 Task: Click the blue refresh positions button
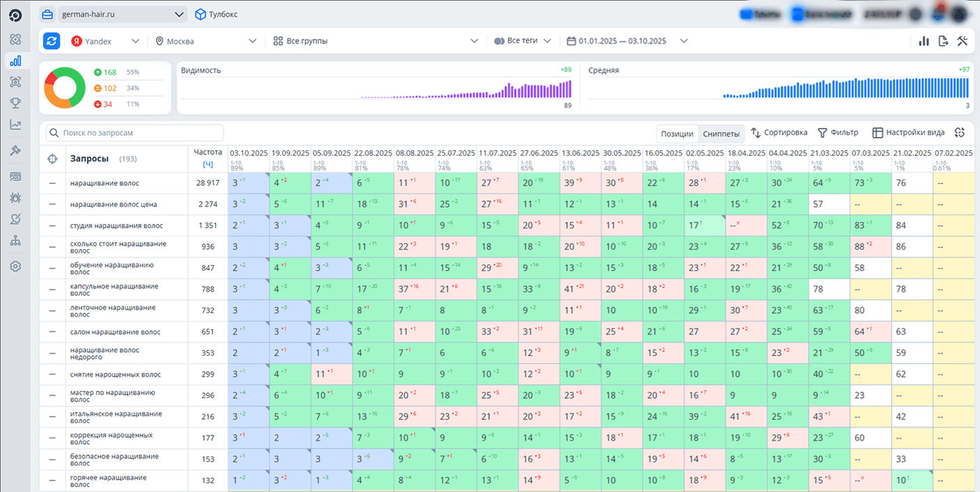click(52, 41)
